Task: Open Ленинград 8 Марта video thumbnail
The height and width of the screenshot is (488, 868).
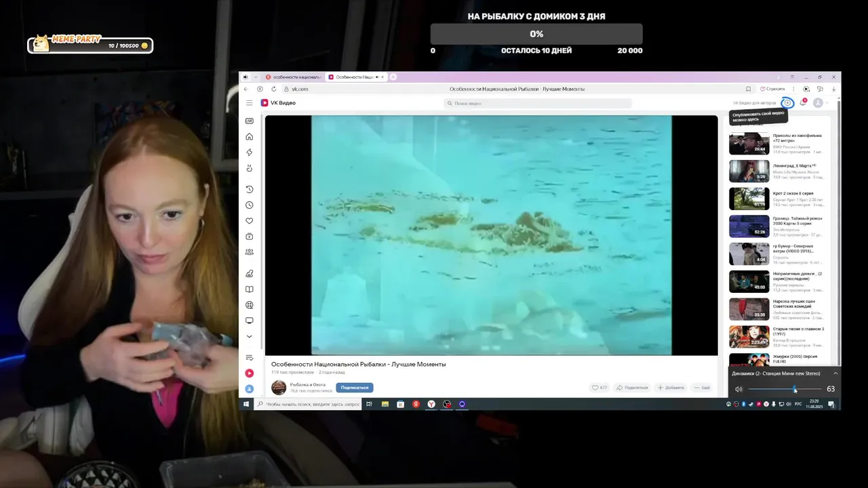Action: point(749,171)
